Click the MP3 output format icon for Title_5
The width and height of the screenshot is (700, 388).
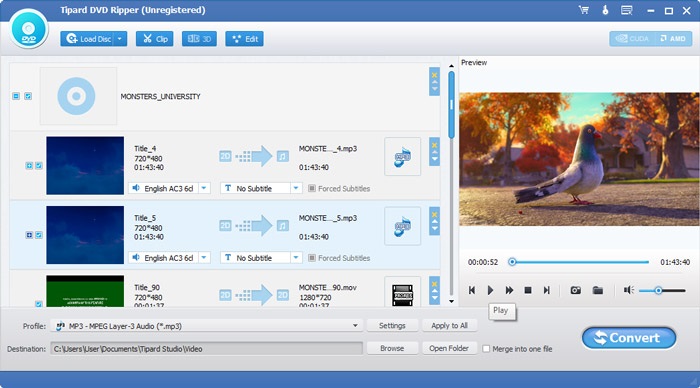pyautogui.click(x=402, y=226)
